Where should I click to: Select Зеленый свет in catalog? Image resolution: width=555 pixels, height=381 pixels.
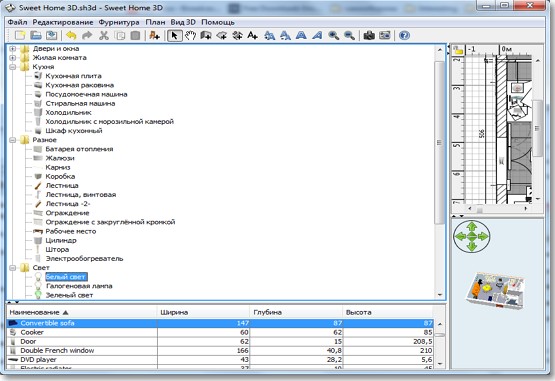(x=69, y=295)
